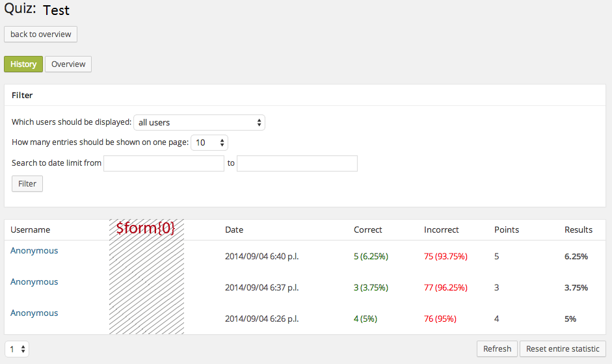The height and width of the screenshot is (364, 612).
Task: Click Reset entire statistic button
Action: 563,349
